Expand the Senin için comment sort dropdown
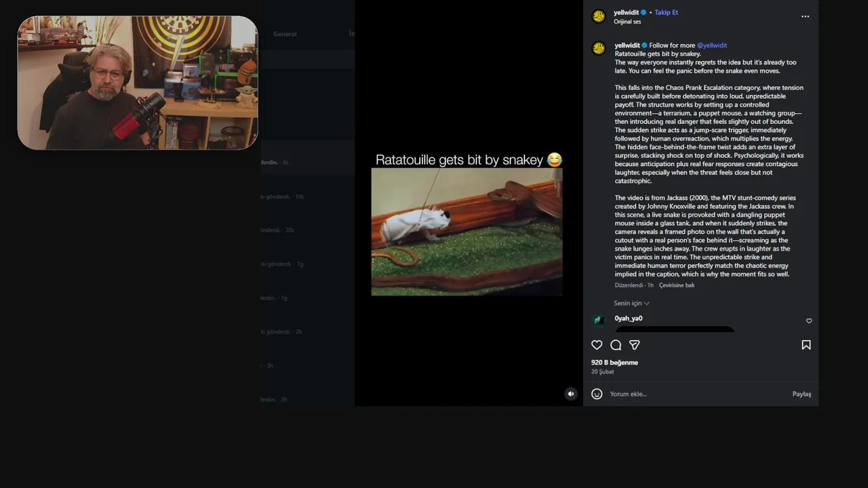Image resolution: width=868 pixels, height=488 pixels. [x=631, y=303]
